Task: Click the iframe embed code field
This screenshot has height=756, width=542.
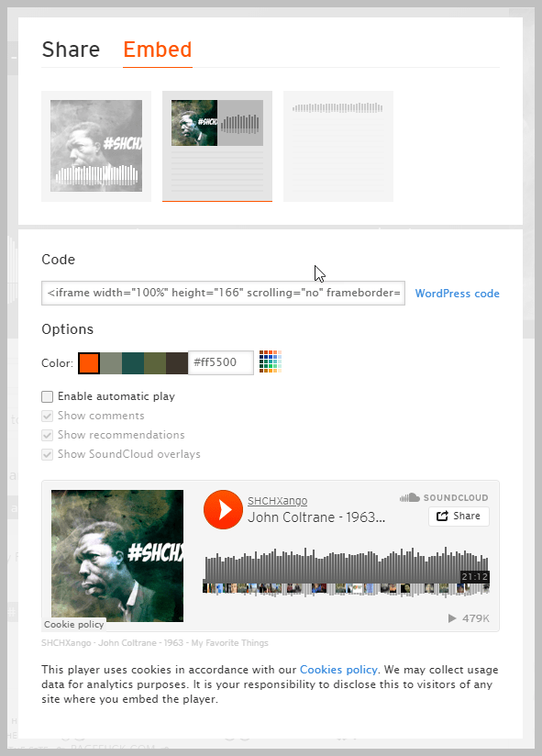Action: tap(223, 294)
